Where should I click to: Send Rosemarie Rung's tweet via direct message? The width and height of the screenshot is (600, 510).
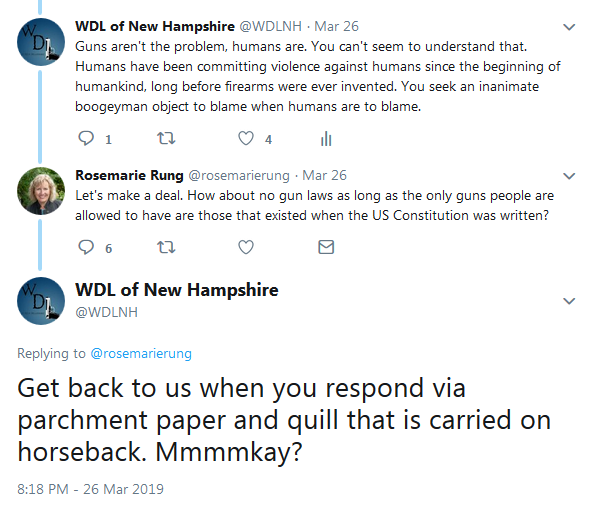click(325, 247)
